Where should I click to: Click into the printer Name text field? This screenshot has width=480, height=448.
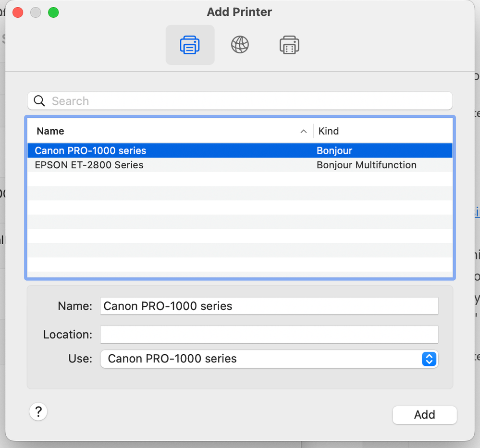coord(269,306)
